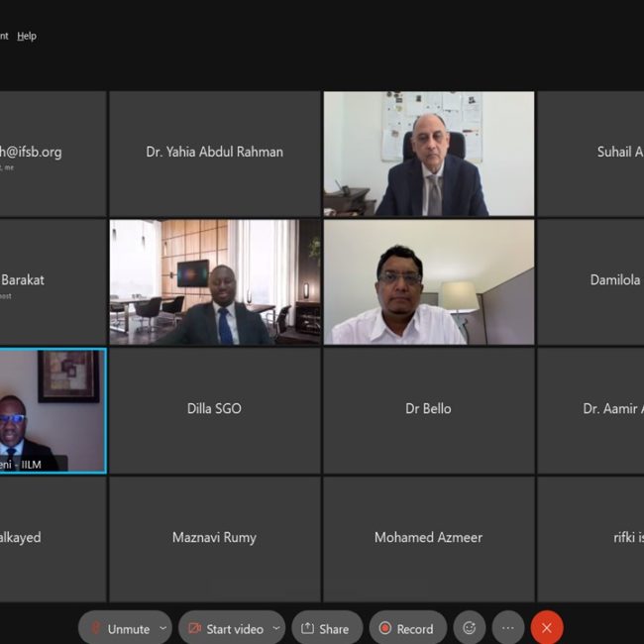This screenshot has height=644, width=644.
Task: Select the video tile with blue tie and conference room
Action: [x=215, y=282]
